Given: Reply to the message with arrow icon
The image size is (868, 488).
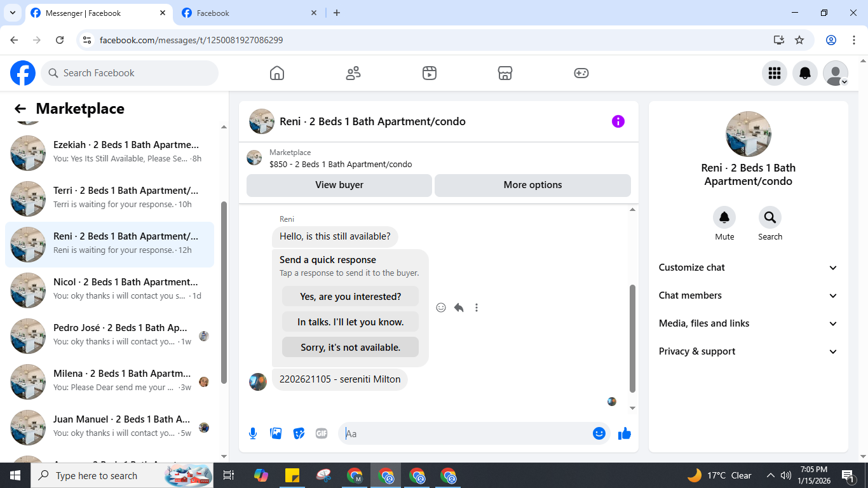Looking at the screenshot, I should (x=459, y=308).
